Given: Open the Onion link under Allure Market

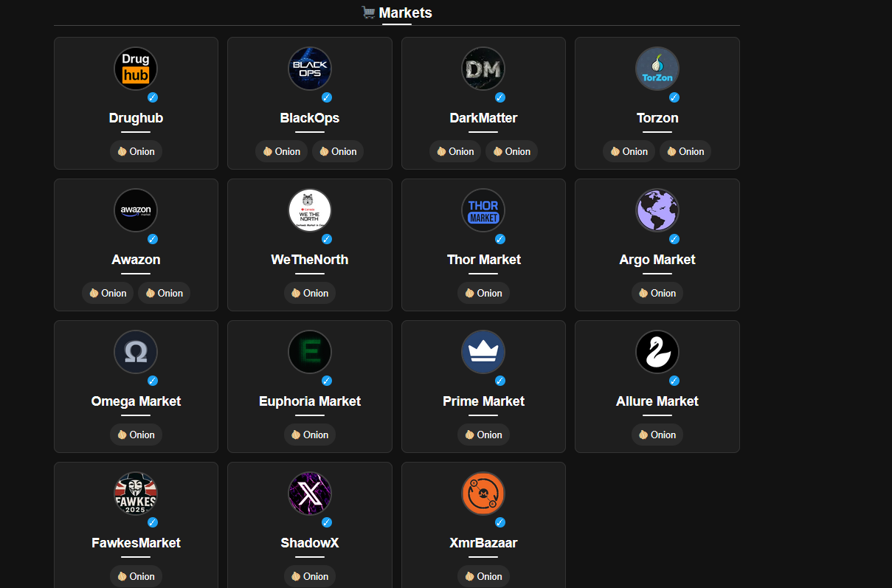Looking at the screenshot, I should coord(657,435).
